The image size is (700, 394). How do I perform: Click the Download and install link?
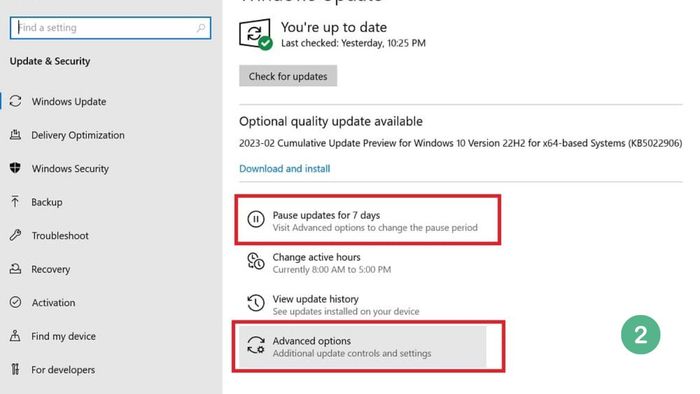coord(285,169)
